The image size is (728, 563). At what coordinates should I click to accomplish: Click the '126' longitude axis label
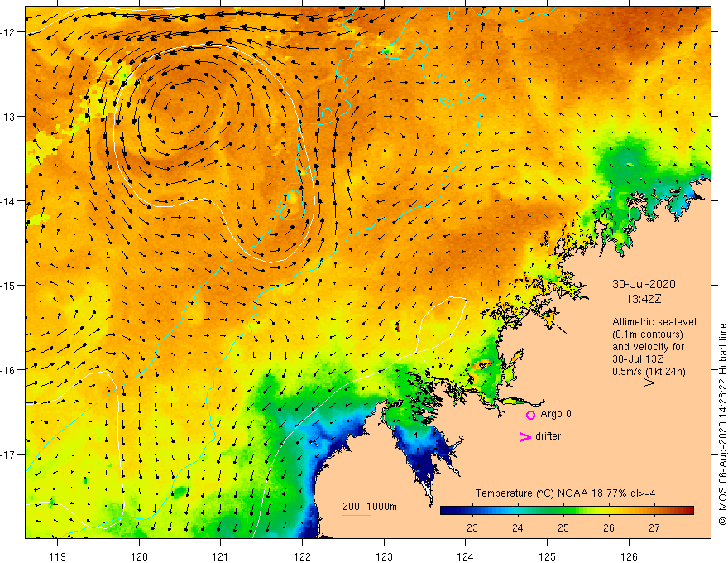tap(629, 556)
